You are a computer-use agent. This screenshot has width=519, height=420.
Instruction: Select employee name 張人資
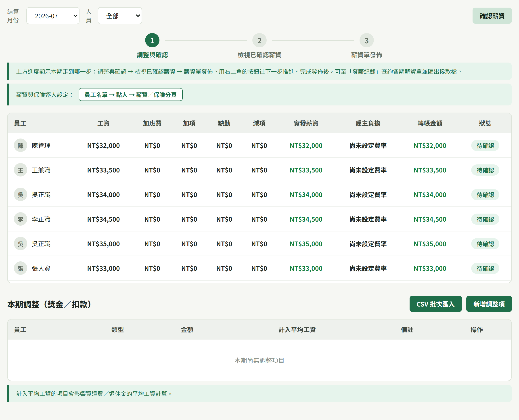41,268
